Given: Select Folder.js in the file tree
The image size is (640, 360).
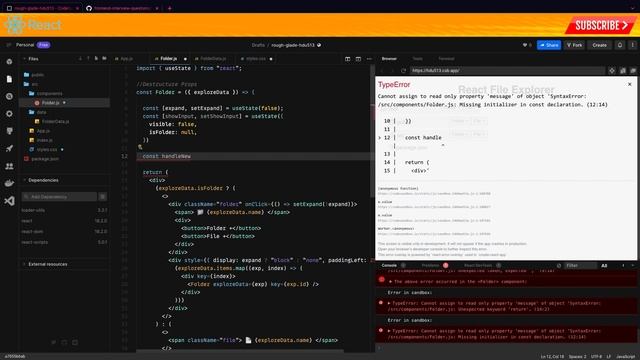Looking at the screenshot, I should 64,103.
